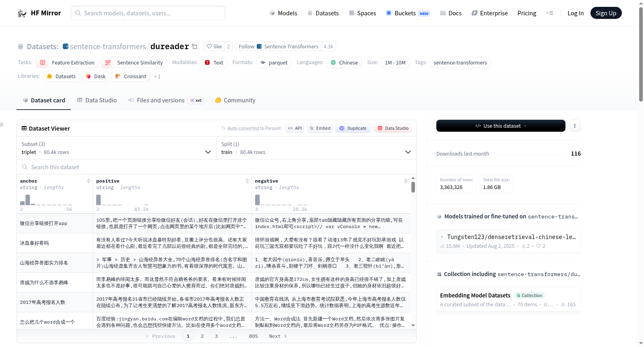Select the Text modality tag
Viewport: 644px width, 347px height.
coord(214,62)
